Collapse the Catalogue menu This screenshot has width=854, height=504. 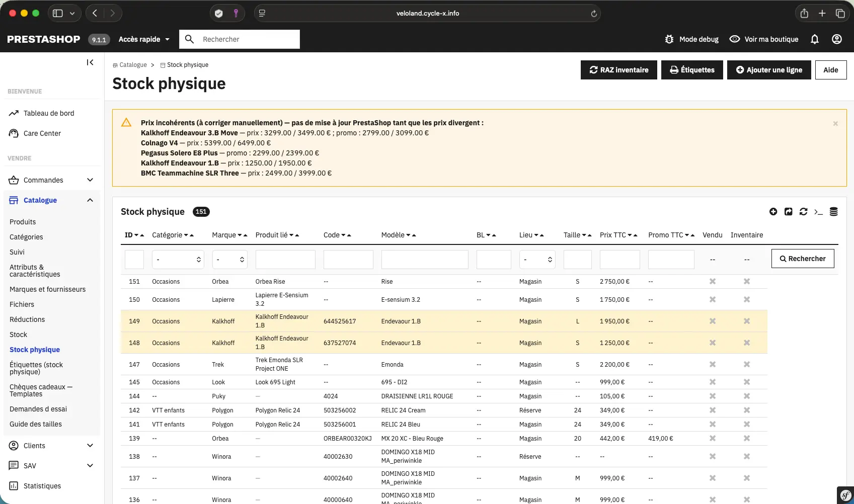click(90, 200)
